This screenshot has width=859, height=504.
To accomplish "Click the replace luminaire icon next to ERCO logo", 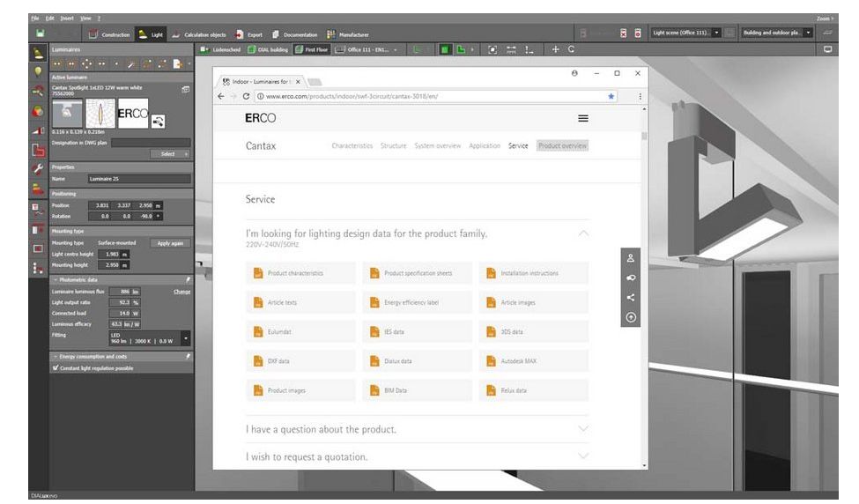I will pos(158,122).
